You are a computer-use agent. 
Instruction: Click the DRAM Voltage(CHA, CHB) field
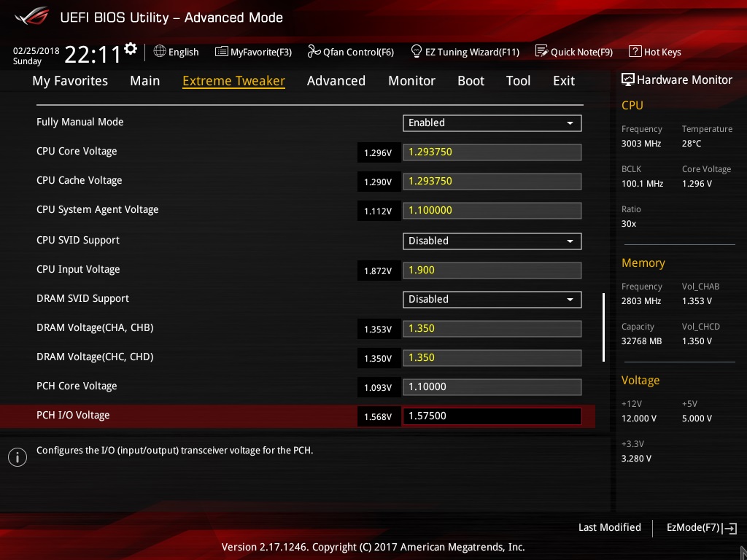click(x=492, y=329)
